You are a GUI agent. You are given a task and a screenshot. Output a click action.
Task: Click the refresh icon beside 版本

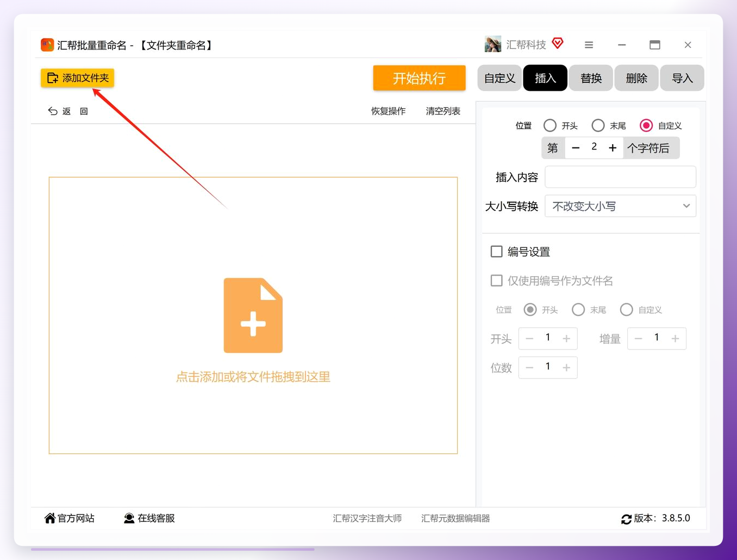coord(626,519)
